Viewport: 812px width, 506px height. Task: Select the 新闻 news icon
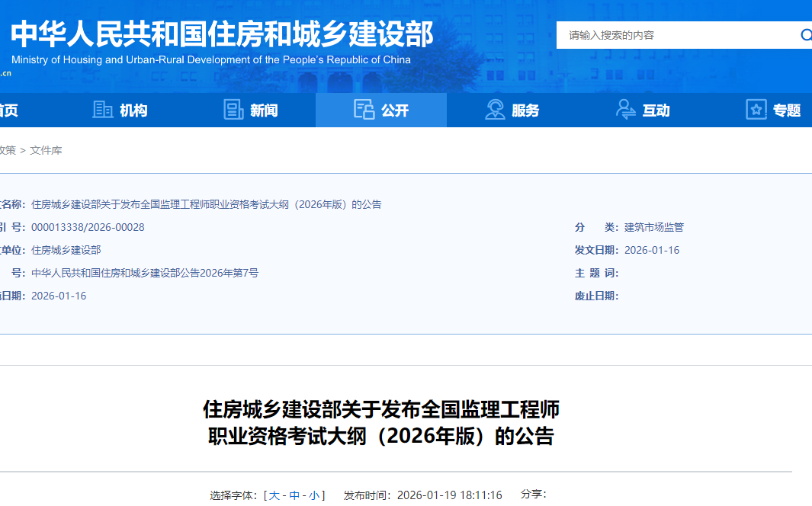[x=232, y=110]
